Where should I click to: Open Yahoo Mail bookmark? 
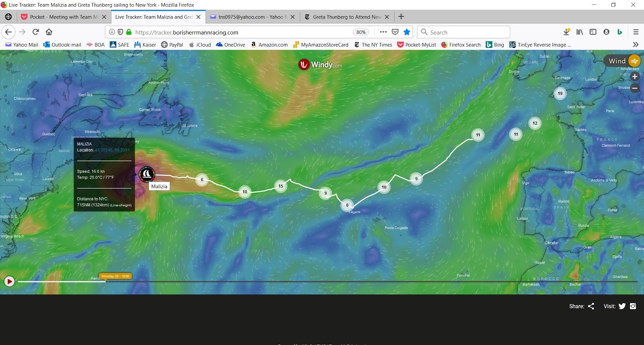(x=22, y=45)
